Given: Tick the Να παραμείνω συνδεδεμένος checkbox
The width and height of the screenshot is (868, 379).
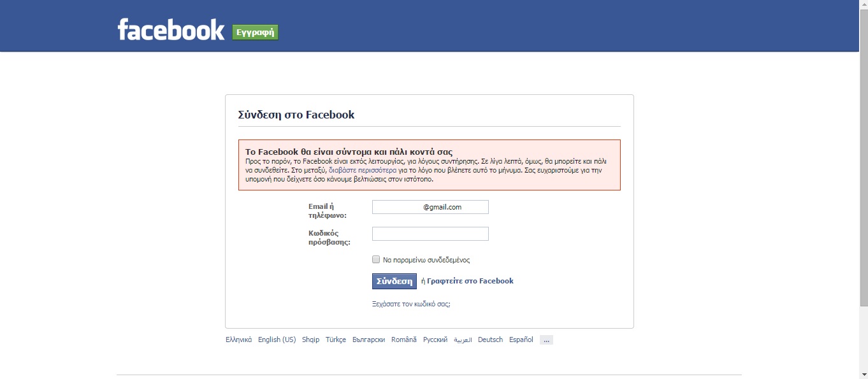Looking at the screenshot, I should (x=376, y=259).
